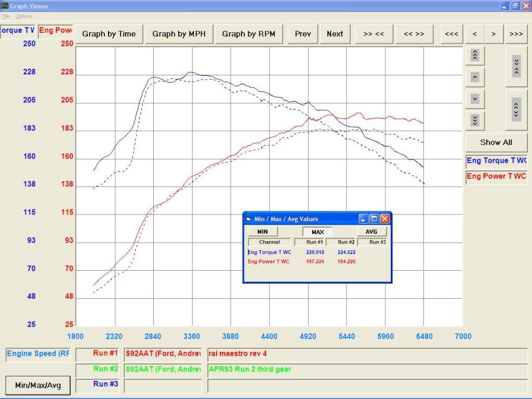Select the MIN tab in values window
Image resolution: width=532 pixels, height=399 pixels.
(262, 232)
